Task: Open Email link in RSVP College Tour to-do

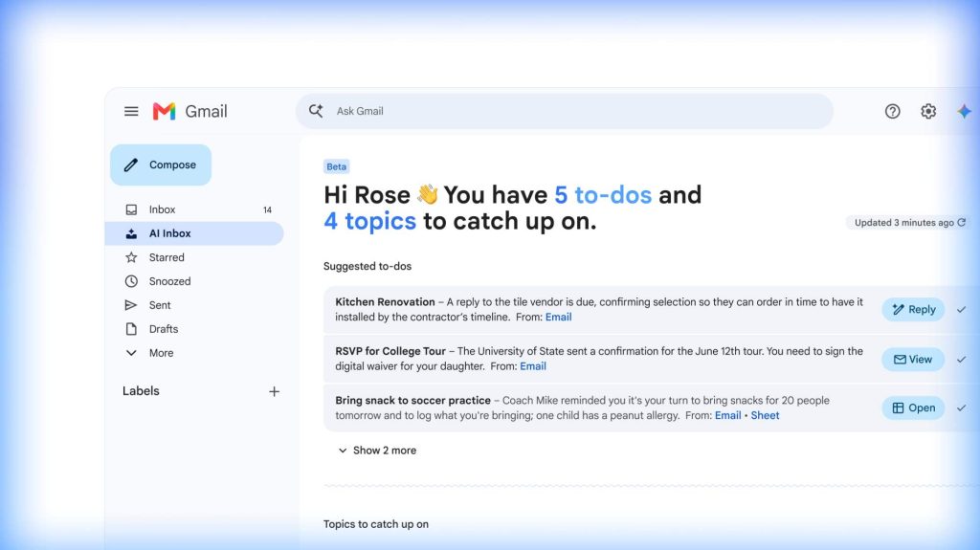Action: pos(532,366)
